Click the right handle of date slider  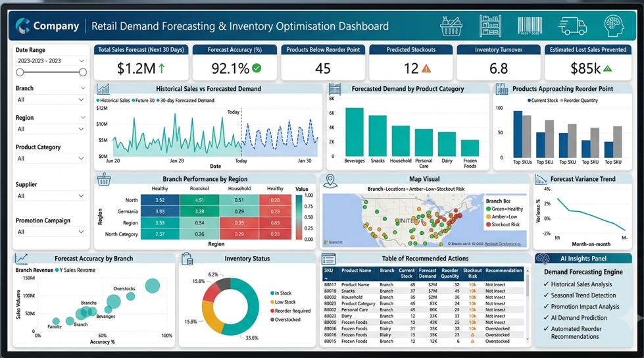coord(82,72)
